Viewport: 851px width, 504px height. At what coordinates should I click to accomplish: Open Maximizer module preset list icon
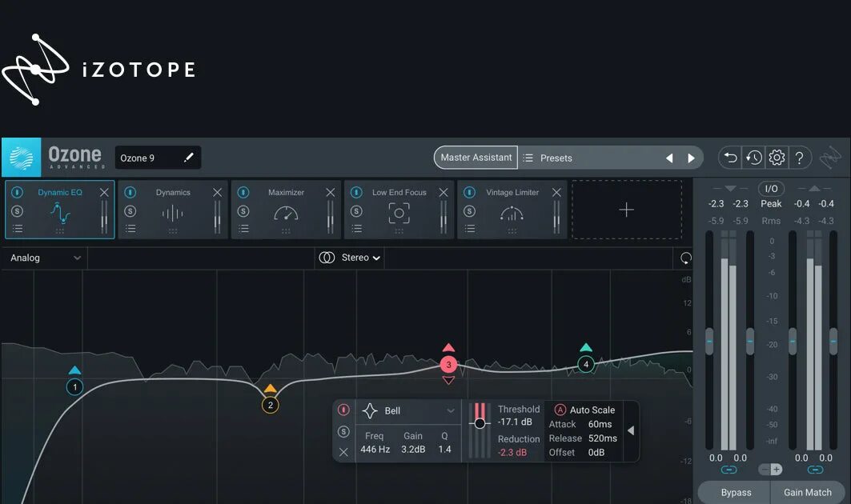pyautogui.click(x=243, y=229)
